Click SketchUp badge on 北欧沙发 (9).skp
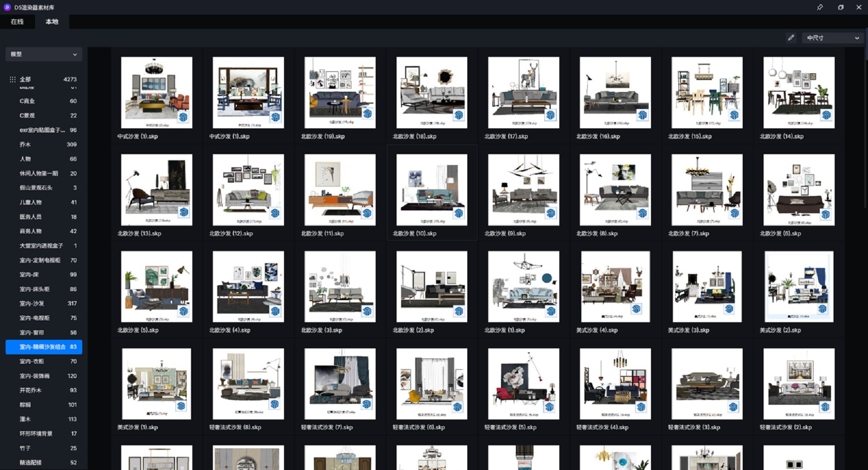 pos(551,213)
